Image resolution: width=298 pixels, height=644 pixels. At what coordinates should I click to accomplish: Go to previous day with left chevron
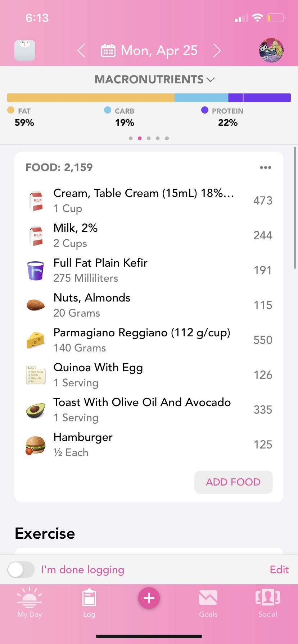click(x=82, y=51)
